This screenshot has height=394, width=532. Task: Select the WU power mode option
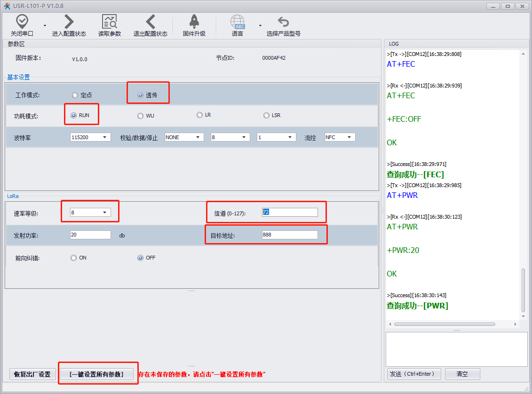click(x=140, y=116)
